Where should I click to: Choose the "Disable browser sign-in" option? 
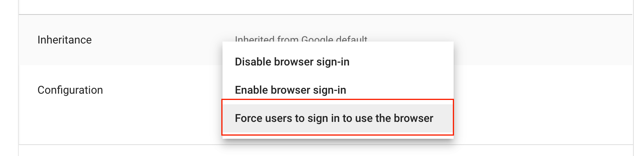338,62
